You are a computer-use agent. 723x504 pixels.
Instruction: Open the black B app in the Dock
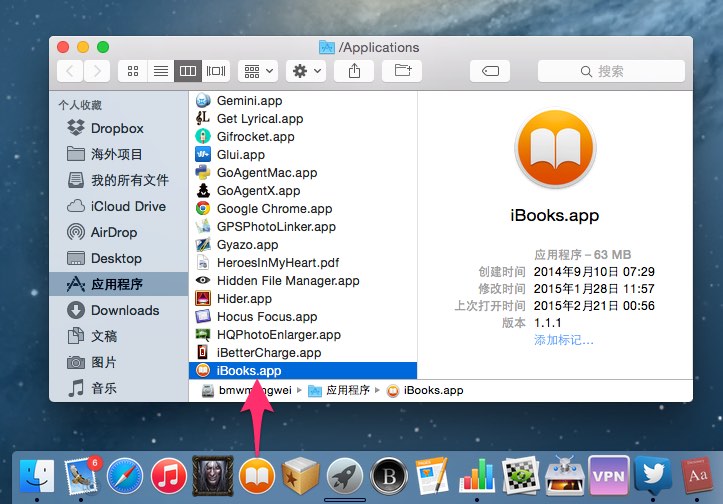tap(389, 476)
